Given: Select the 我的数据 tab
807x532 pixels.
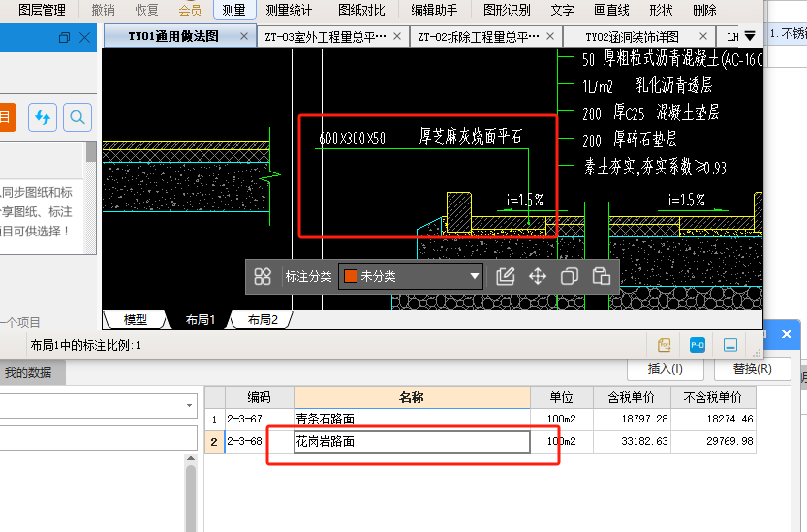Looking at the screenshot, I should (x=28, y=373).
